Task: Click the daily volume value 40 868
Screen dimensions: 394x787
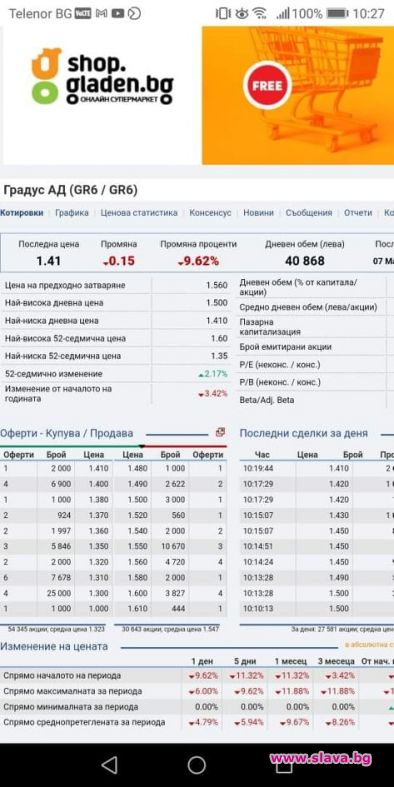Action: [x=305, y=261]
